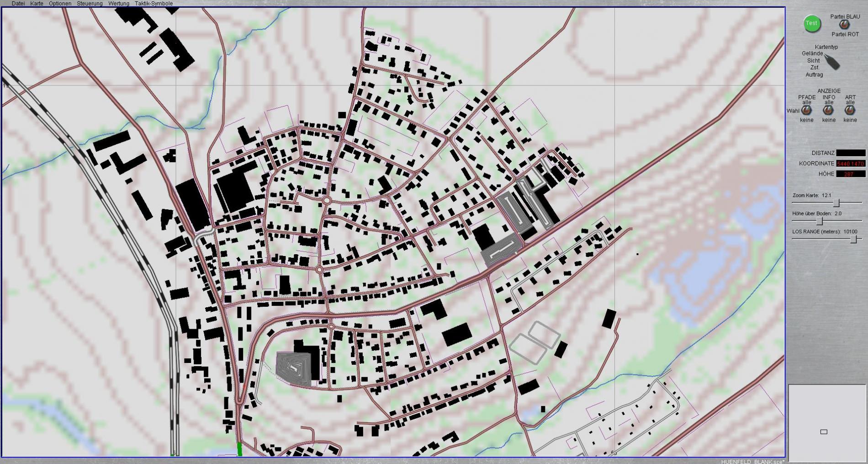This screenshot has width=868, height=464.
Task: Click the KOORDINATE readout field
Action: (x=851, y=164)
